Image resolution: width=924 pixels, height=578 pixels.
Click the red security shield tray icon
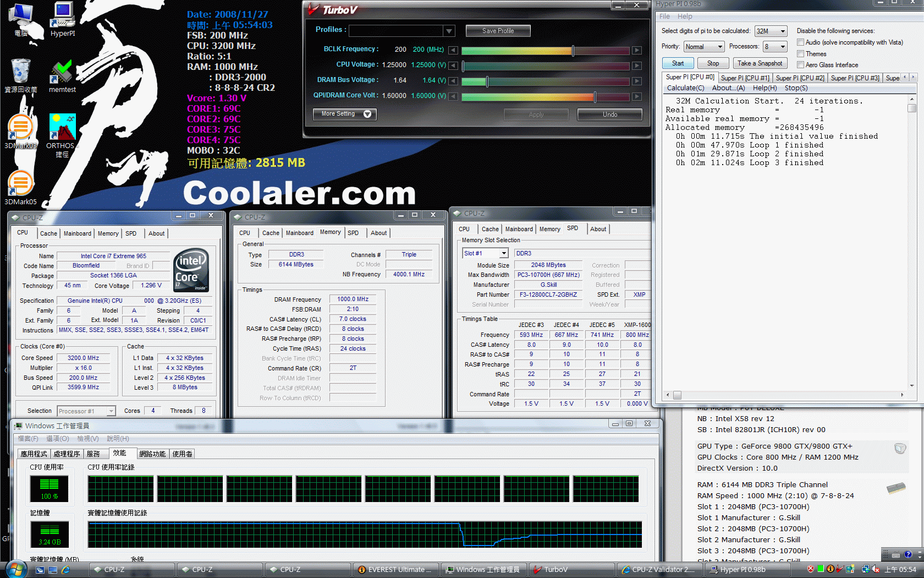point(811,569)
